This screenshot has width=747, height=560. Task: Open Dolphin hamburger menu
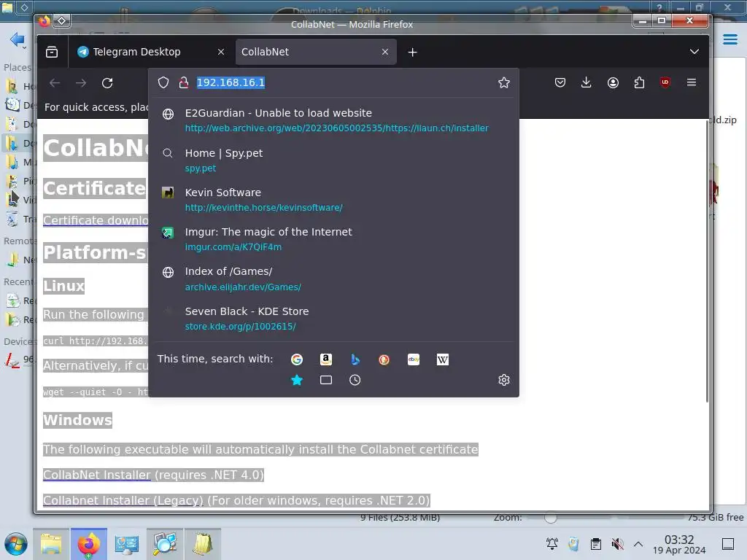[729, 39]
